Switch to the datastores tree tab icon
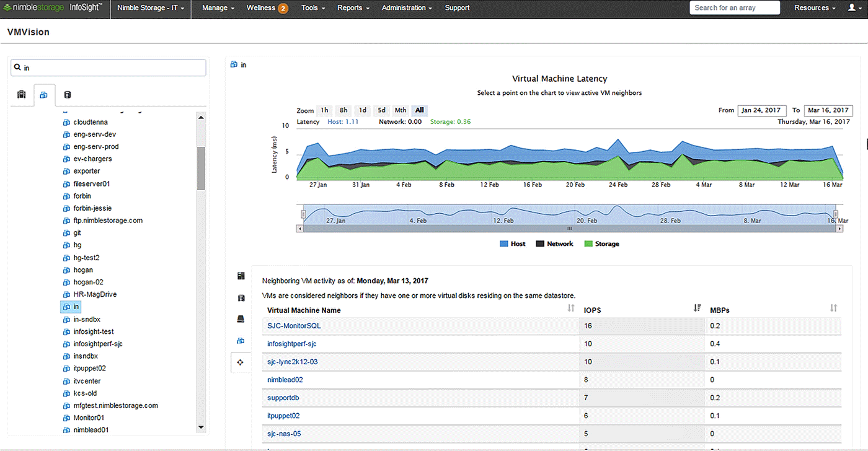This screenshot has width=868, height=451. click(68, 95)
